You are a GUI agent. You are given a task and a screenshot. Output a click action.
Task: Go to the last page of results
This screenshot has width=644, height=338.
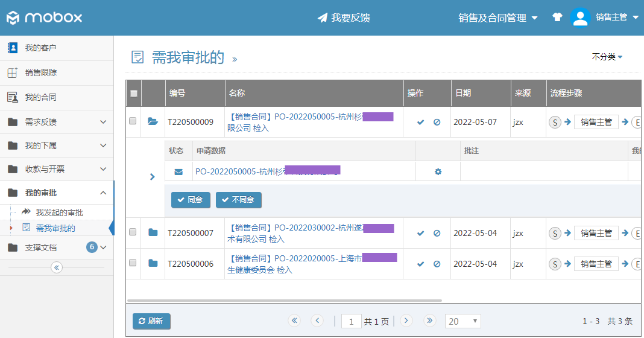point(429,320)
